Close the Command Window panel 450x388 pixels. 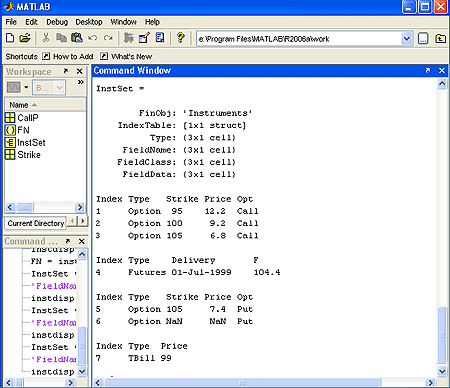click(442, 70)
